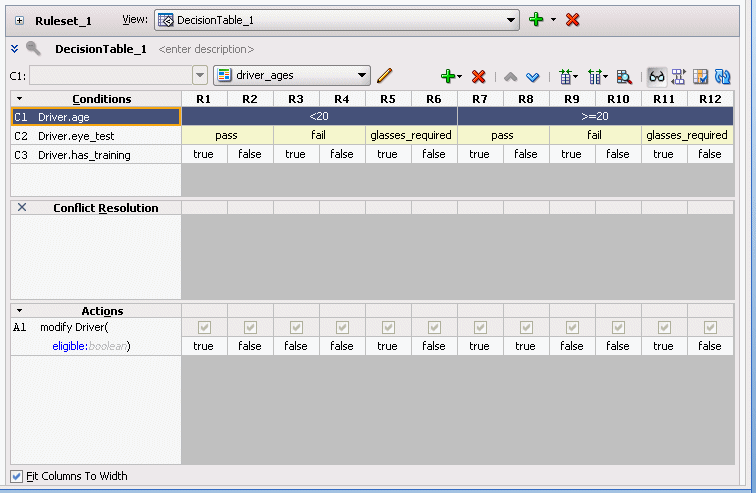Edit the bucketset with the pencil icon

pos(385,75)
